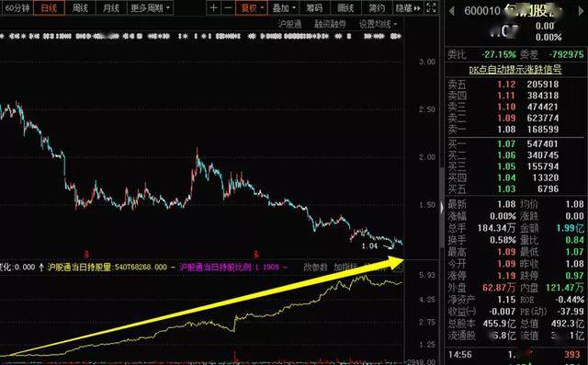Go to previous stock with left arrow

pyautogui.click(x=452, y=11)
